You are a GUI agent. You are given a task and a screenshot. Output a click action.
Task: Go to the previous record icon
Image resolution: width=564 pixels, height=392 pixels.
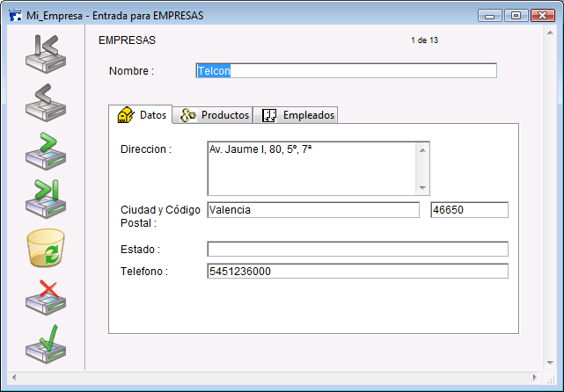(46, 103)
